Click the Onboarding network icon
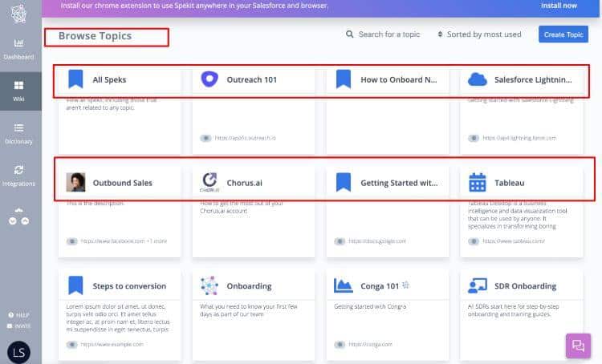Image resolution: width=602 pixels, height=364 pixels. tap(209, 285)
